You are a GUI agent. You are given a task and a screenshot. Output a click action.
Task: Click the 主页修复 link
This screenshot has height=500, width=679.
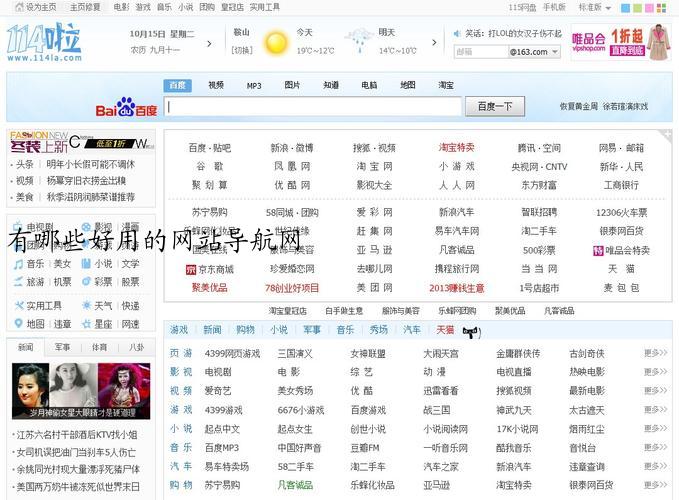coord(85,7)
